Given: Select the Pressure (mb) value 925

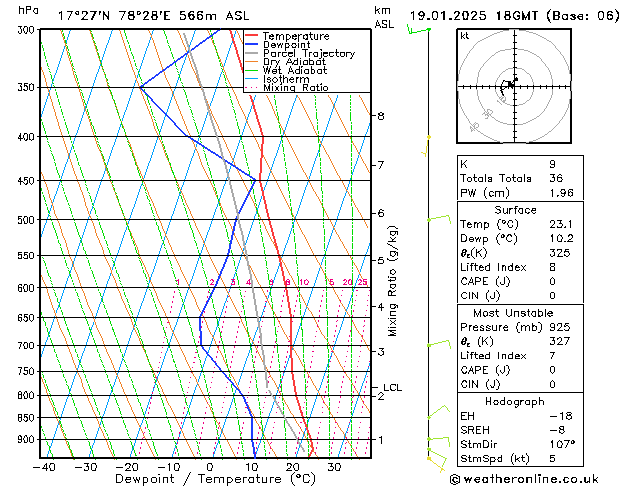Looking at the screenshot, I should [560, 327].
